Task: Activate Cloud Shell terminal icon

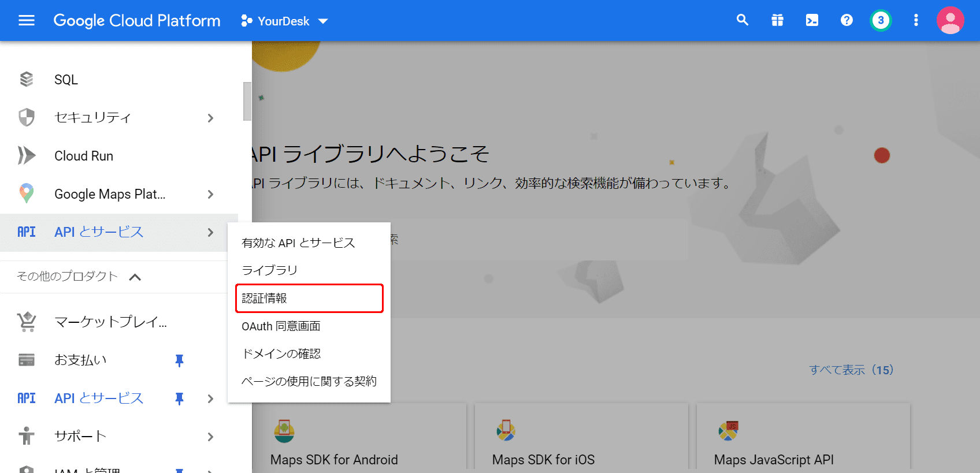Action: click(x=812, y=20)
